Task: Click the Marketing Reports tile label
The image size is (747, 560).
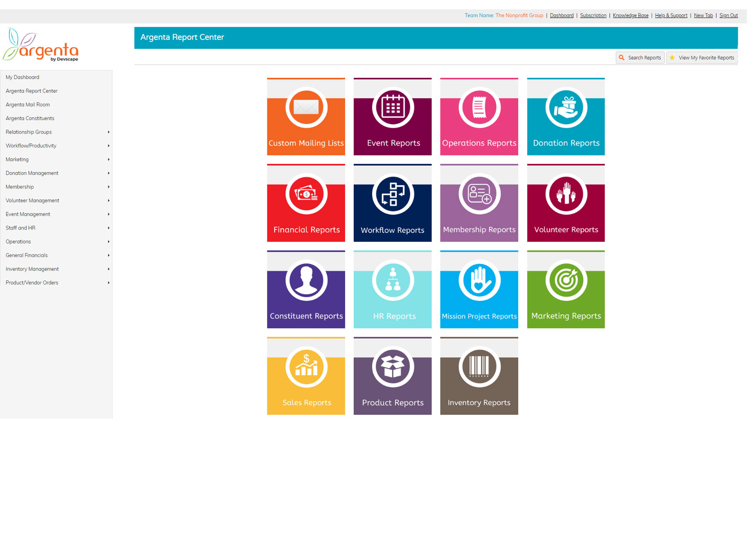Action: (566, 316)
